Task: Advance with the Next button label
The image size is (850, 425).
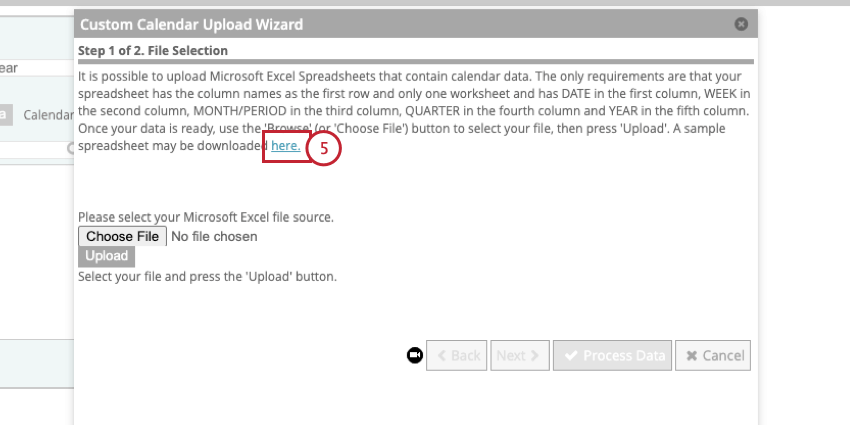Action: click(x=510, y=355)
